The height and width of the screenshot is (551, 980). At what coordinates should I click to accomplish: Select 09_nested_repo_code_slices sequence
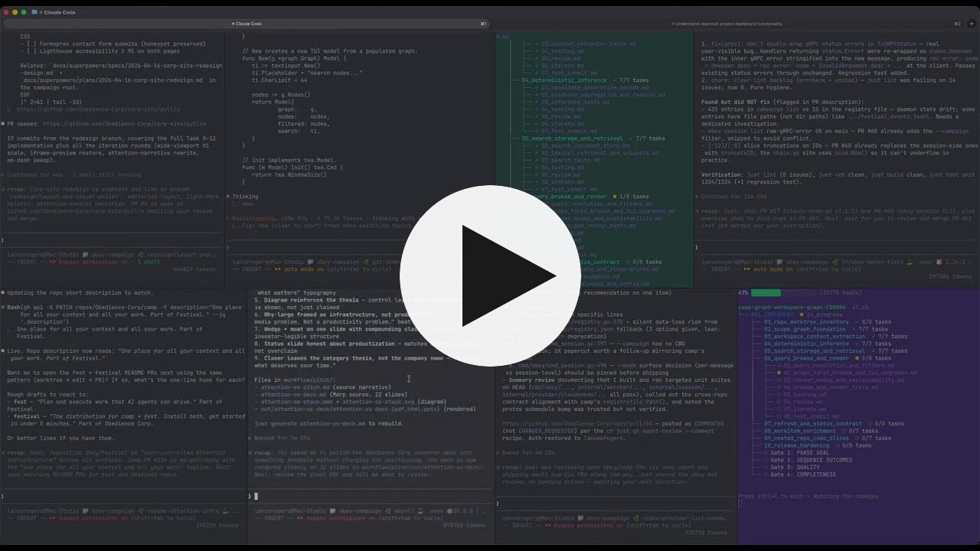click(x=808, y=438)
